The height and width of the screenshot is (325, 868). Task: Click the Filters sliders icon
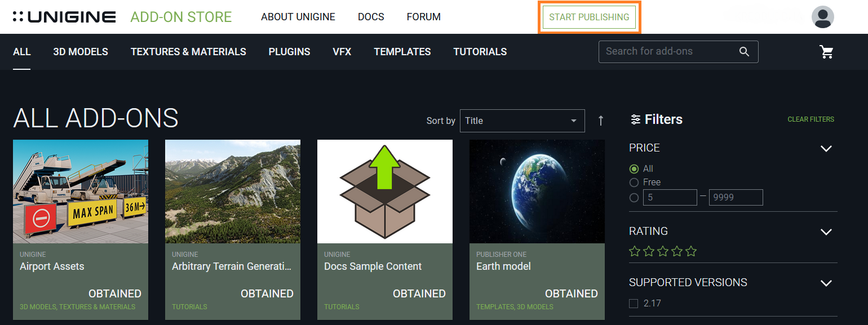(635, 119)
